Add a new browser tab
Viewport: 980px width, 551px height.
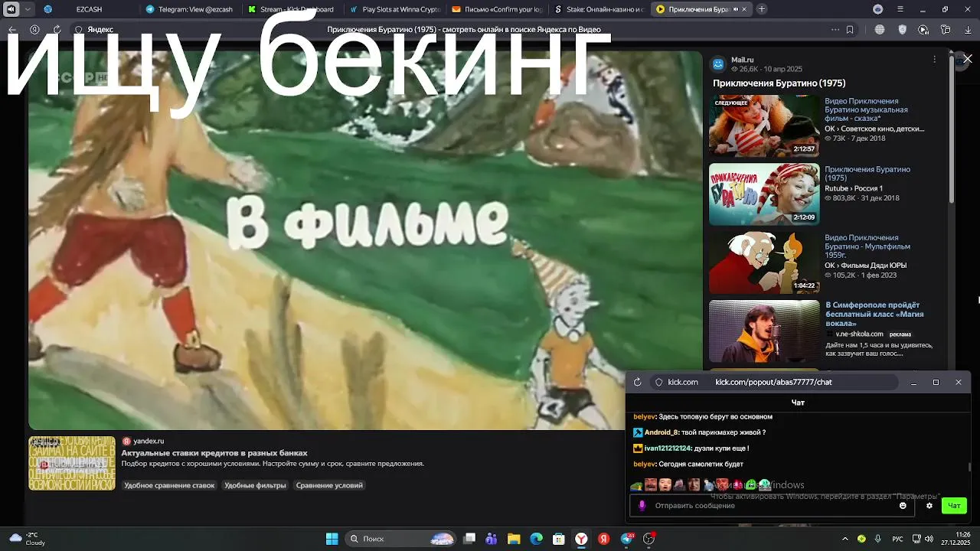click(x=761, y=9)
